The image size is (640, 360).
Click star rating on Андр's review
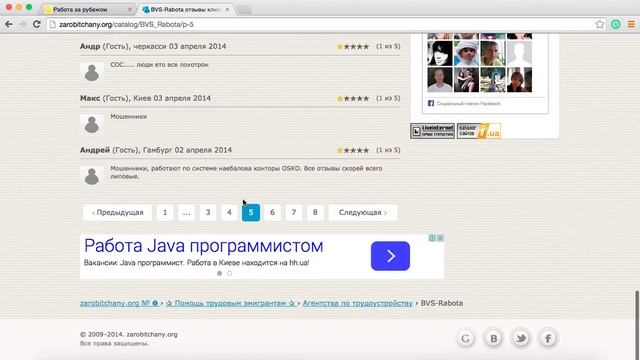(353, 47)
